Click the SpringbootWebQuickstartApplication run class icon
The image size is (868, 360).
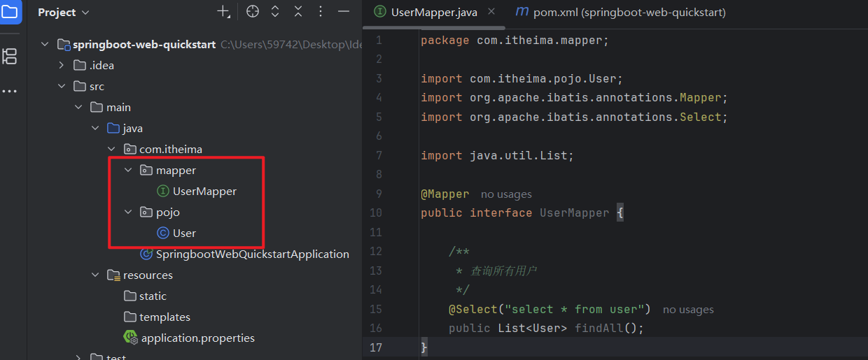[146, 254]
